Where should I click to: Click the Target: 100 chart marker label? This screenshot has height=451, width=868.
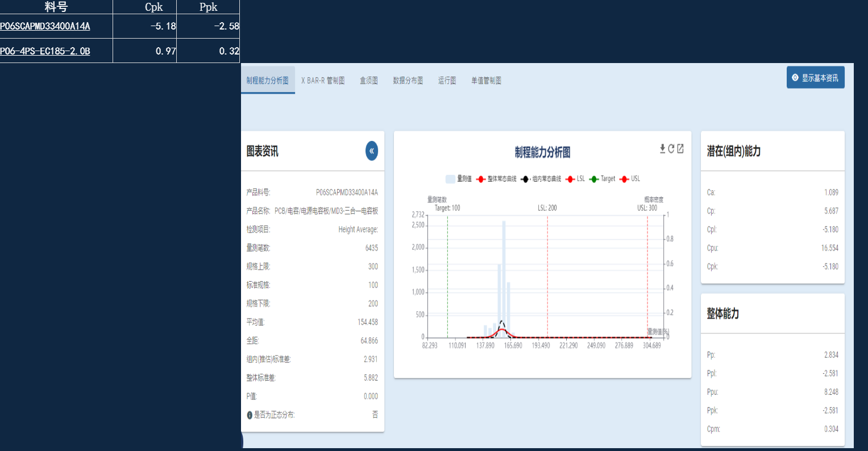tap(448, 208)
